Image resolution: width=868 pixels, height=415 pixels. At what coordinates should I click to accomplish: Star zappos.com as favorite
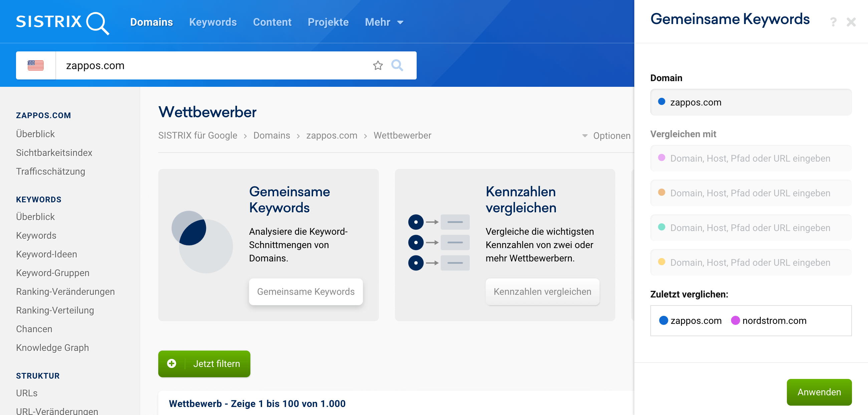378,65
